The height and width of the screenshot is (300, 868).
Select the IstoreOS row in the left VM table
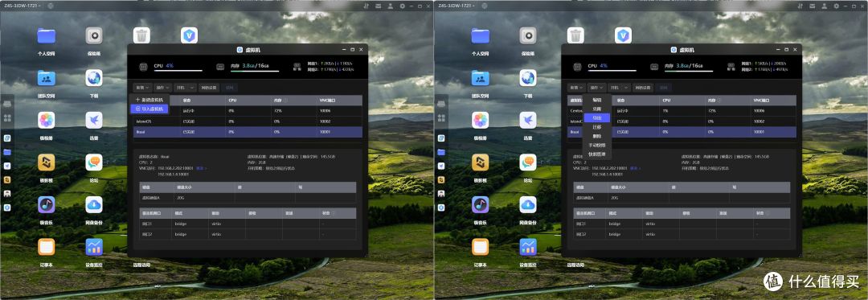[248, 121]
